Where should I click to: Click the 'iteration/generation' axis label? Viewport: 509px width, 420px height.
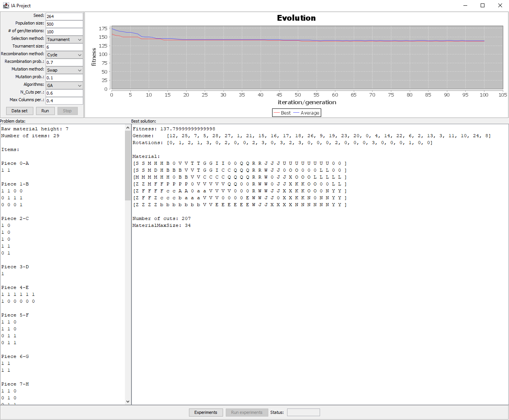(307, 102)
